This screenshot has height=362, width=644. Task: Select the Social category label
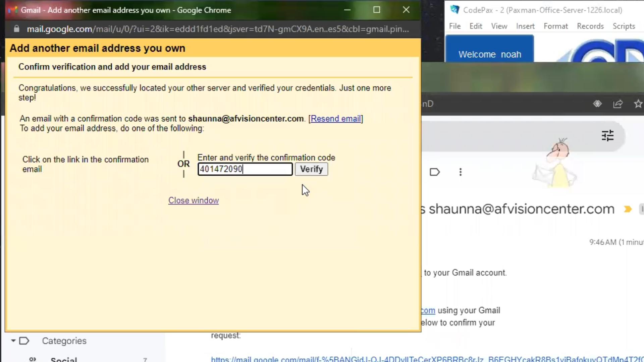(64, 359)
